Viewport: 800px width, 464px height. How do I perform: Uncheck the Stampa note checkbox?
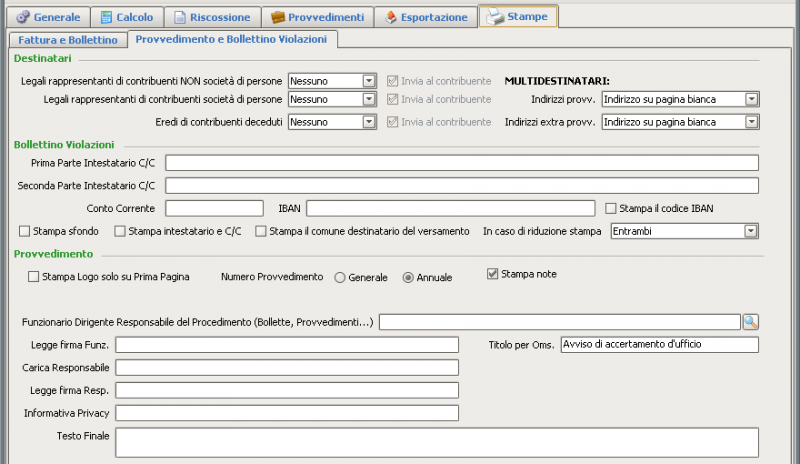click(x=492, y=274)
